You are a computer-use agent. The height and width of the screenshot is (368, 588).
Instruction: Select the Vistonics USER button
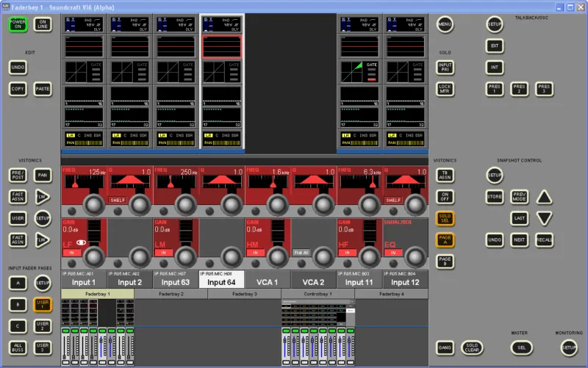(x=18, y=218)
